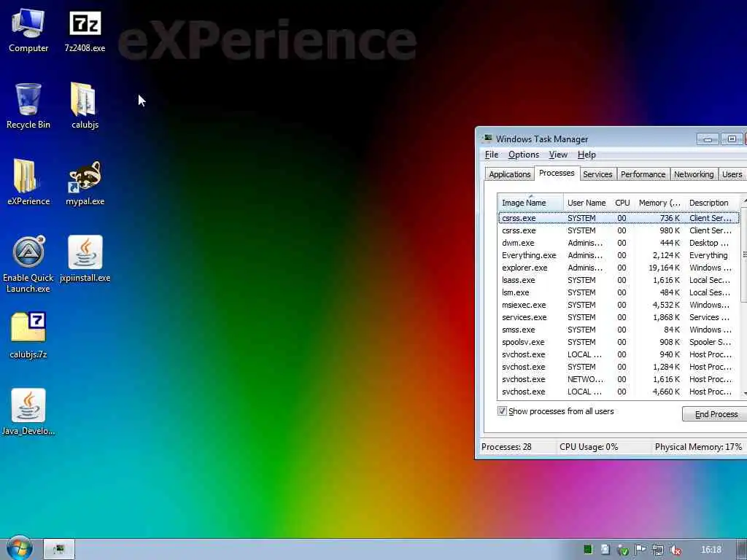Switch to the Processes tab

[x=557, y=173]
